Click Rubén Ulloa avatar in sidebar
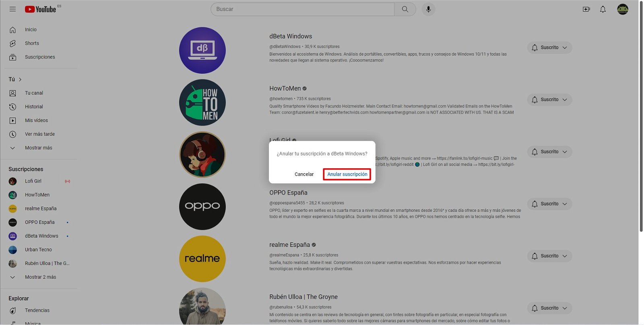644x325 pixels. 12,263
